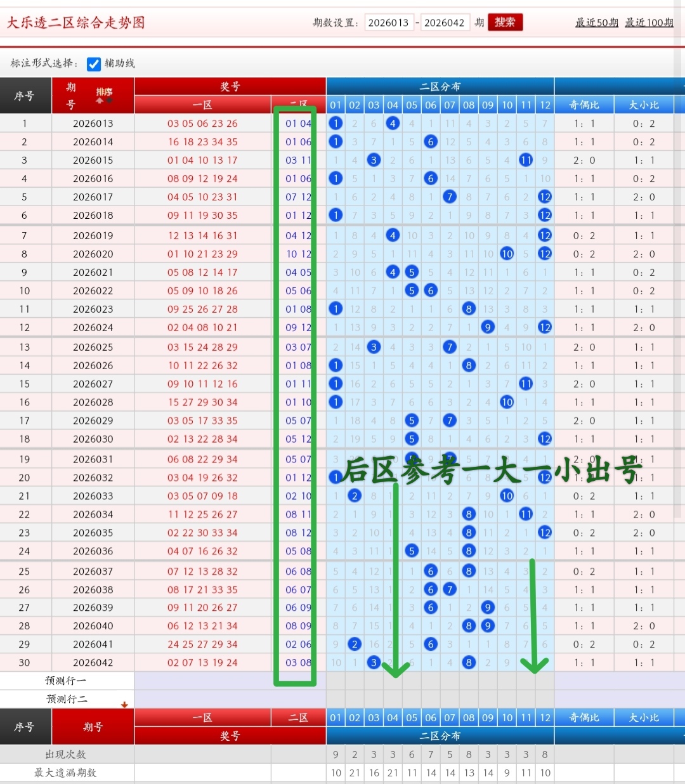
Task: Open the 最近50期 link
Action: click(x=596, y=23)
